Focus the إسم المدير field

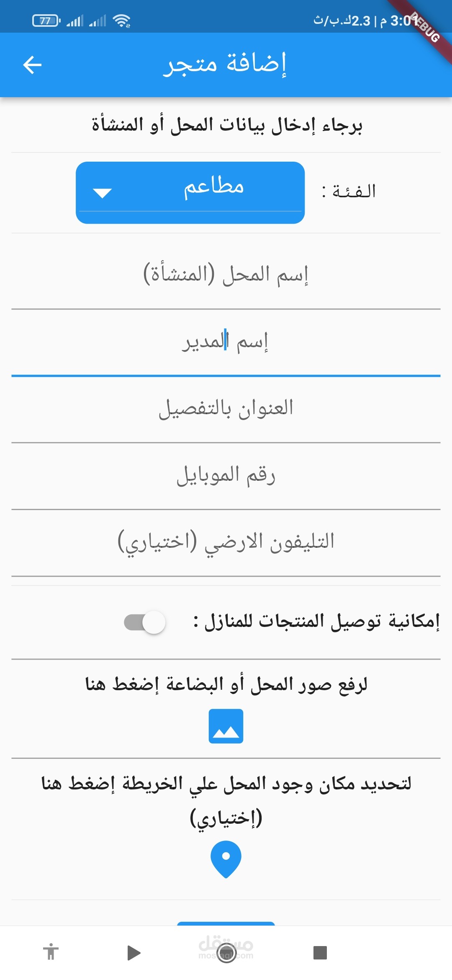pyautogui.click(x=226, y=343)
